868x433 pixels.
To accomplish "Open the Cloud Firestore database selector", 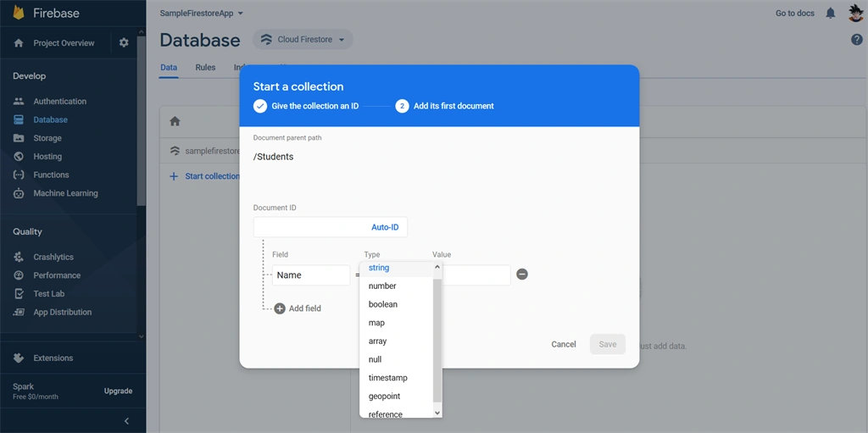I will coord(303,39).
